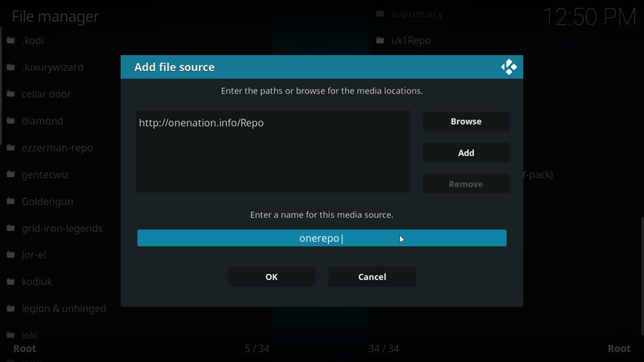Image resolution: width=644 pixels, height=362 pixels.
Task: Select the 'ezzerman-repo' list entry text
Action: 57,148
